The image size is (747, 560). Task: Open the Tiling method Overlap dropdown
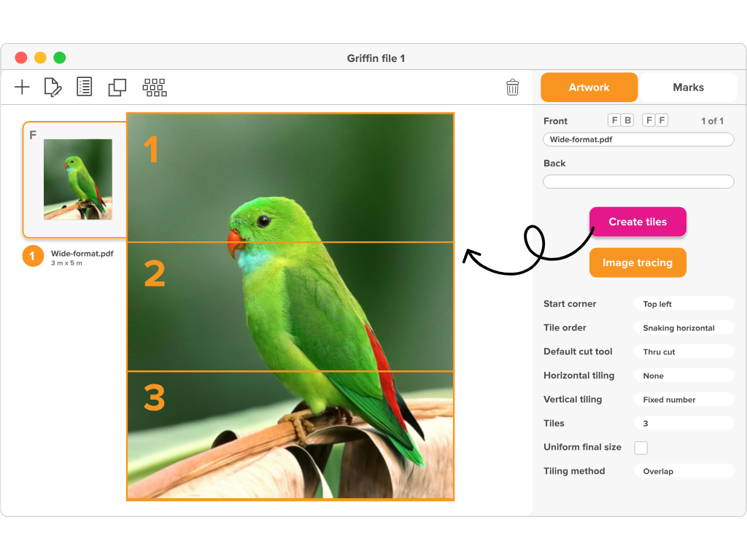coord(684,471)
